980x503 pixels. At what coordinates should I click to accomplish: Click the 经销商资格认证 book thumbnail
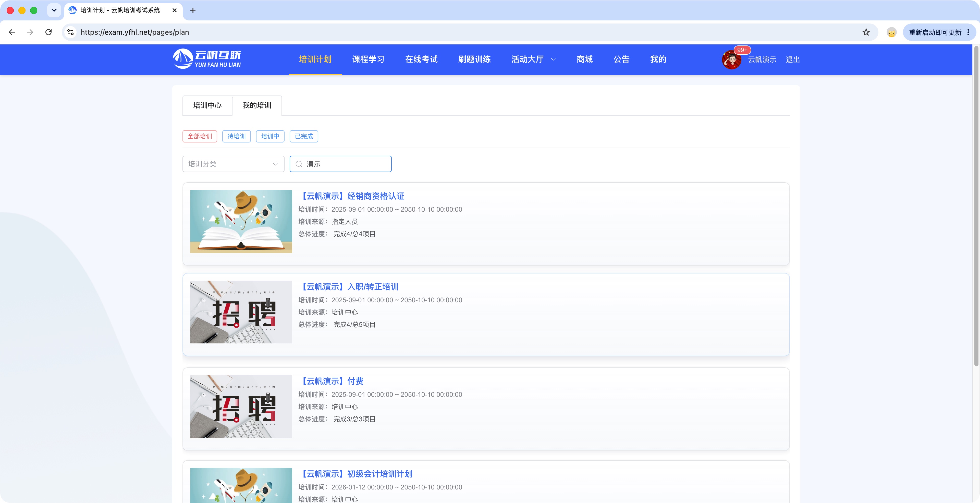pos(241,221)
